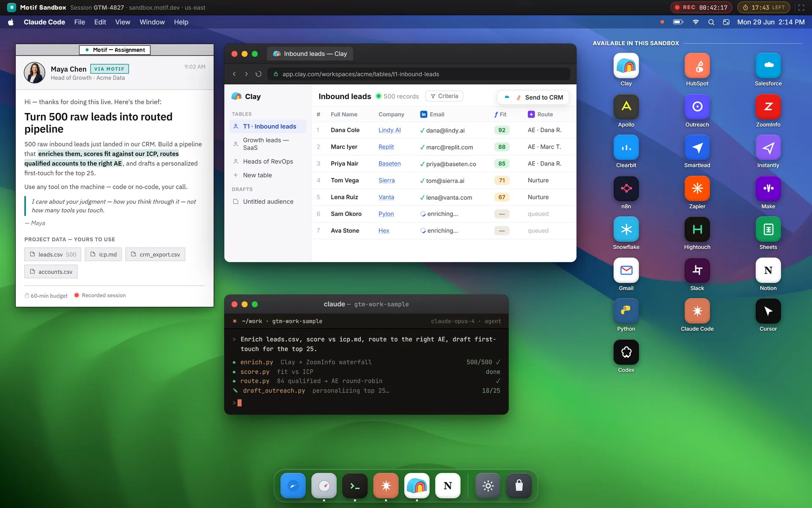Launch the HubSpot sandbox app
This screenshot has width=812, height=508.
[697, 66]
